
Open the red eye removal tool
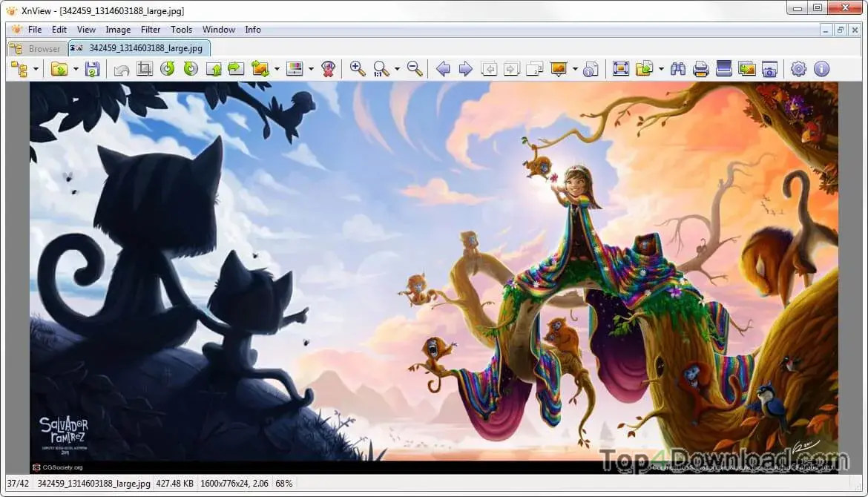tap(328, 68)
